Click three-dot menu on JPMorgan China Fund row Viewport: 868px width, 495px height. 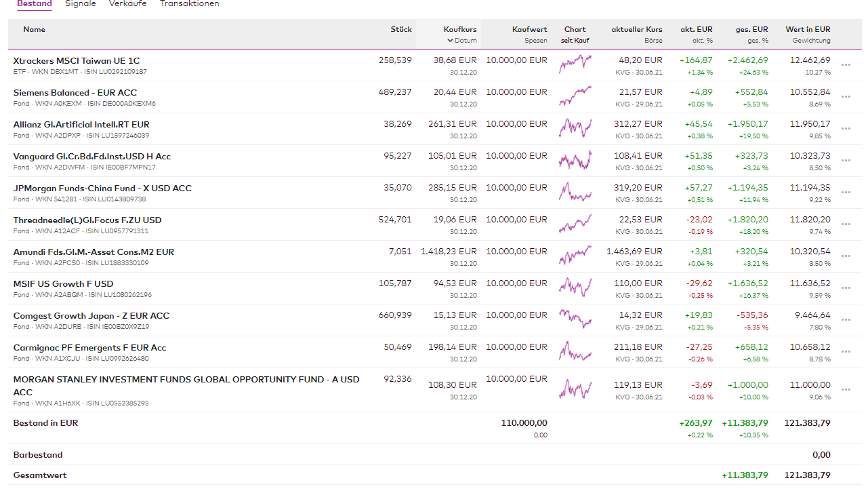(846, 193)
